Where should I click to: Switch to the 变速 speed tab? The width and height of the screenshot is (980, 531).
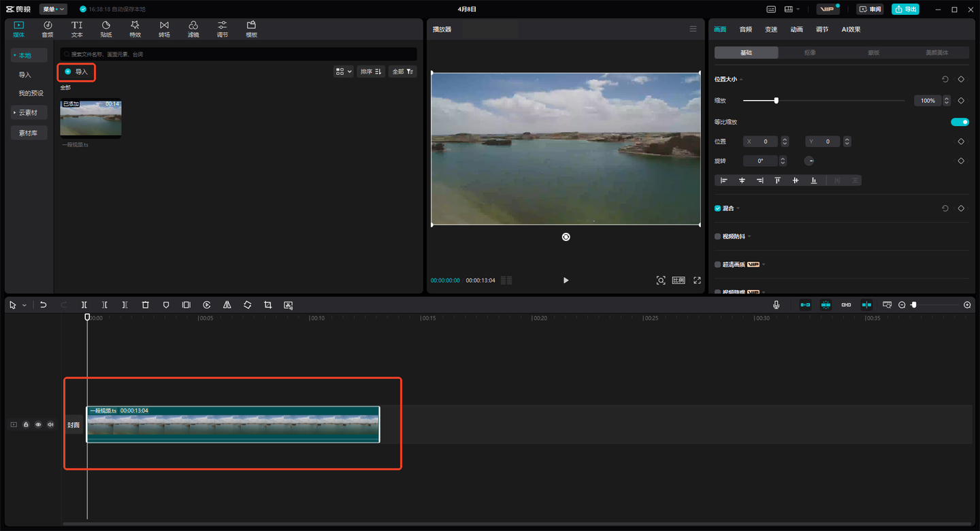coord(770,29)
